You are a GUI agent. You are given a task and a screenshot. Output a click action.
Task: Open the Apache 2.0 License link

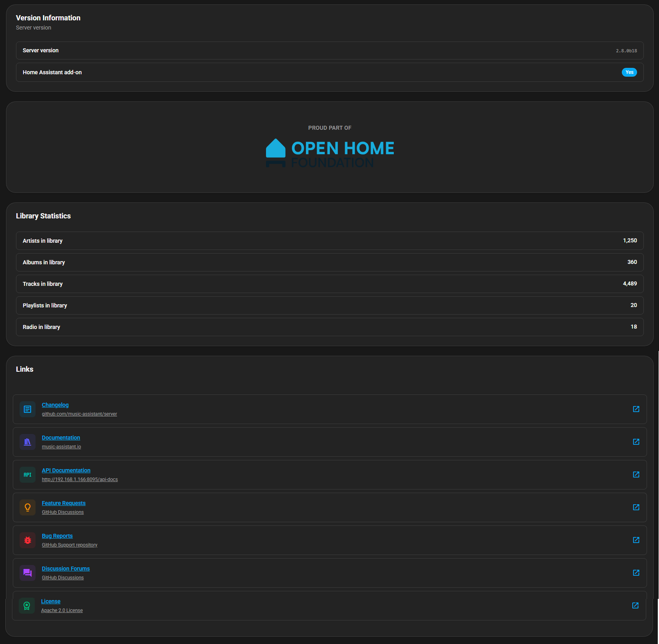tap(62, 610)
